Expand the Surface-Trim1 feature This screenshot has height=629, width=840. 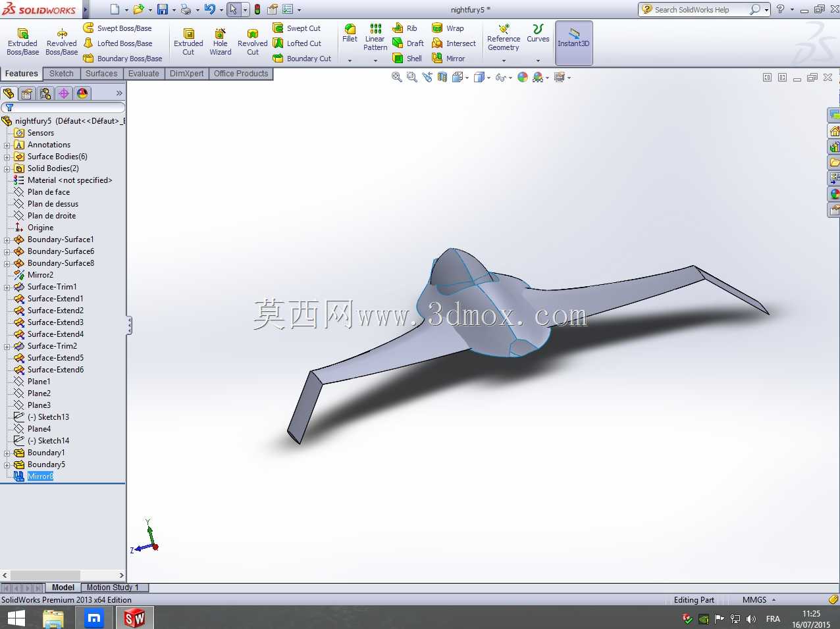[x=7, y=287]
